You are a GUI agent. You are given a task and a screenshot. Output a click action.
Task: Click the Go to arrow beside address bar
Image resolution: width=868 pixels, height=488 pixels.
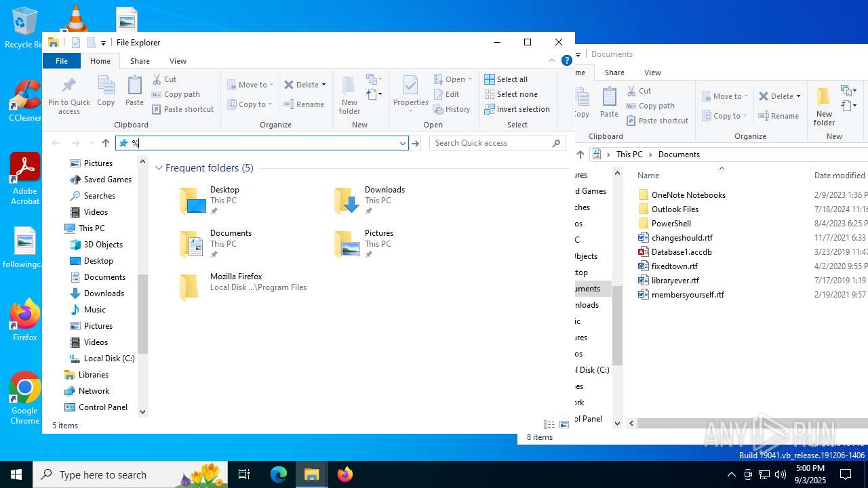(x=416, y=143)
